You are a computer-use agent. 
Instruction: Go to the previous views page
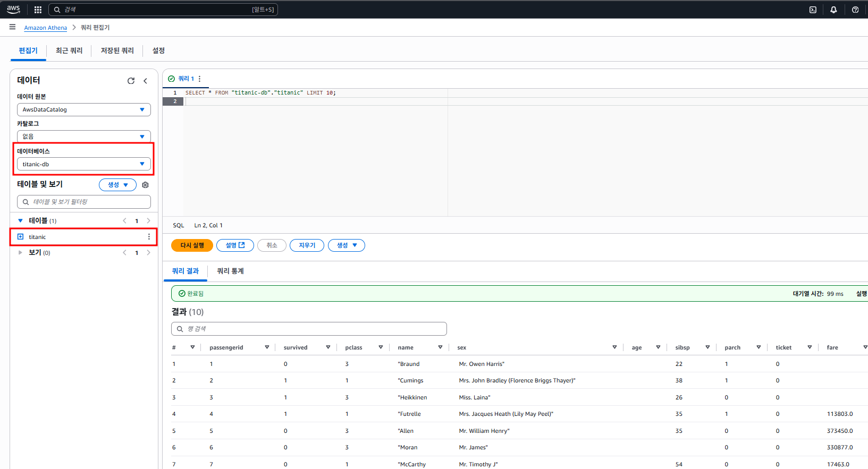click(124, 252)
